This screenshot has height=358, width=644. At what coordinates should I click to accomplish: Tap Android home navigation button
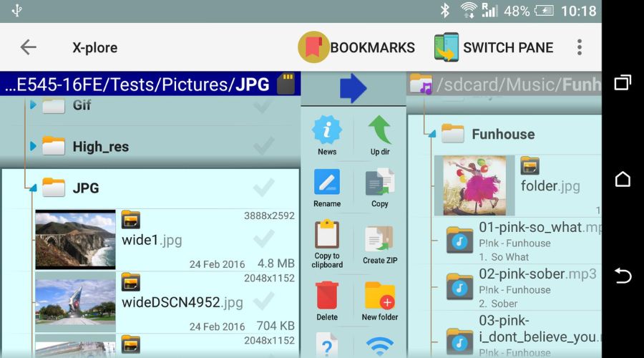pos(623,179)
